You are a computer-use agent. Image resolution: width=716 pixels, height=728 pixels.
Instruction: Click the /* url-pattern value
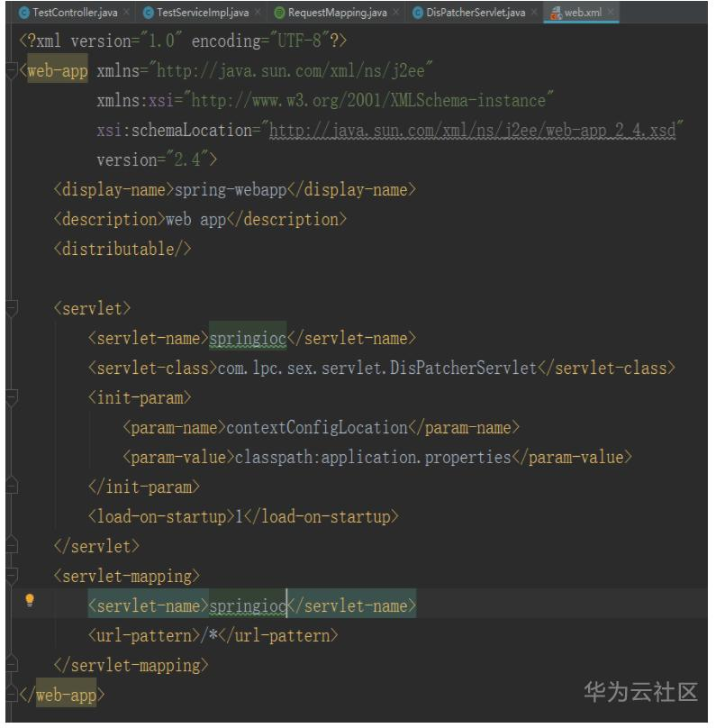pos(209,635)
